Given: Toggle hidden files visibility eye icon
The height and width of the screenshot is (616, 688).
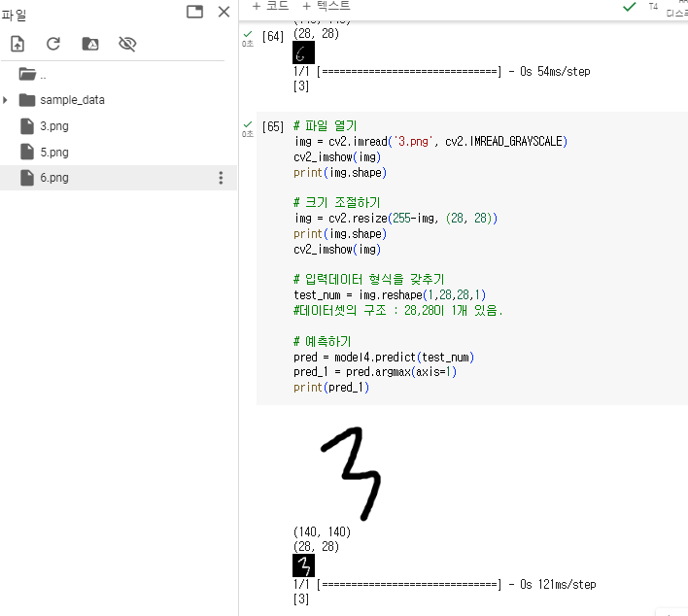Looking at the screenshot, I should coord(127,44).
